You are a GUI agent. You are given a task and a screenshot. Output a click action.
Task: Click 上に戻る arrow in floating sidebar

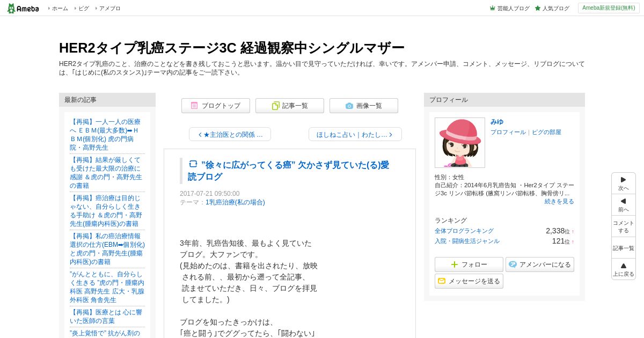(624, 269)
